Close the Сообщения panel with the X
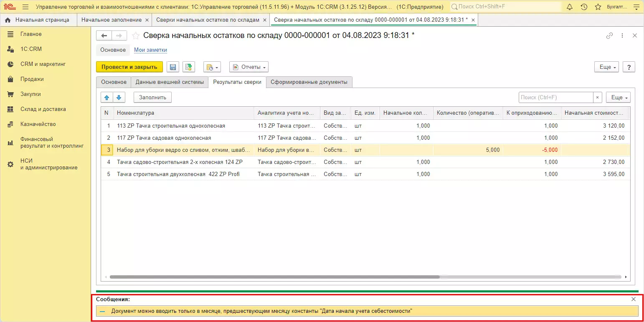The width and height of the screenshot is (644, 322). (634, 299)
